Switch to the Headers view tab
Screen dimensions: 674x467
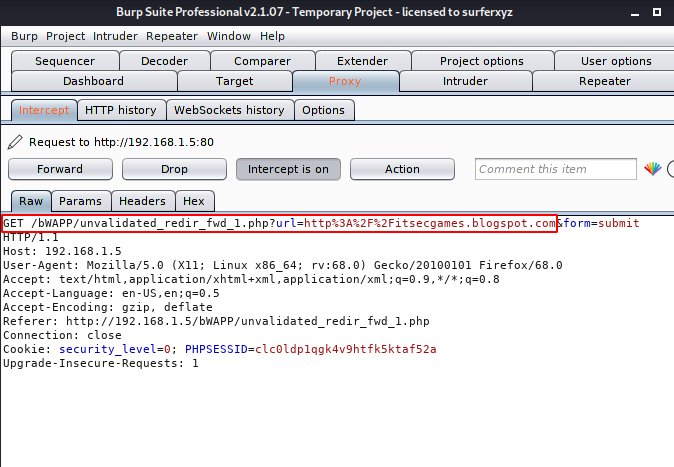[x=142, y=201]
